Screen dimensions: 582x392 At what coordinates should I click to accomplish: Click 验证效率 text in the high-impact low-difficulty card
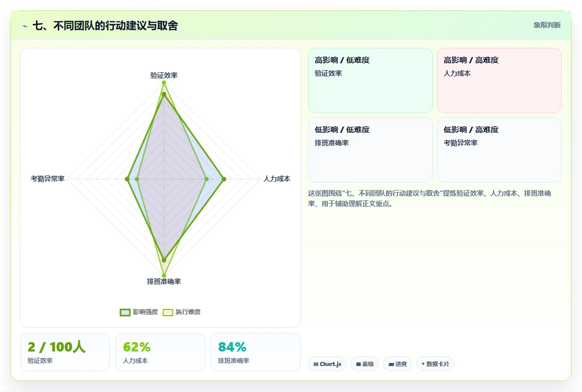pyautogui.click(x=328, y=73)
